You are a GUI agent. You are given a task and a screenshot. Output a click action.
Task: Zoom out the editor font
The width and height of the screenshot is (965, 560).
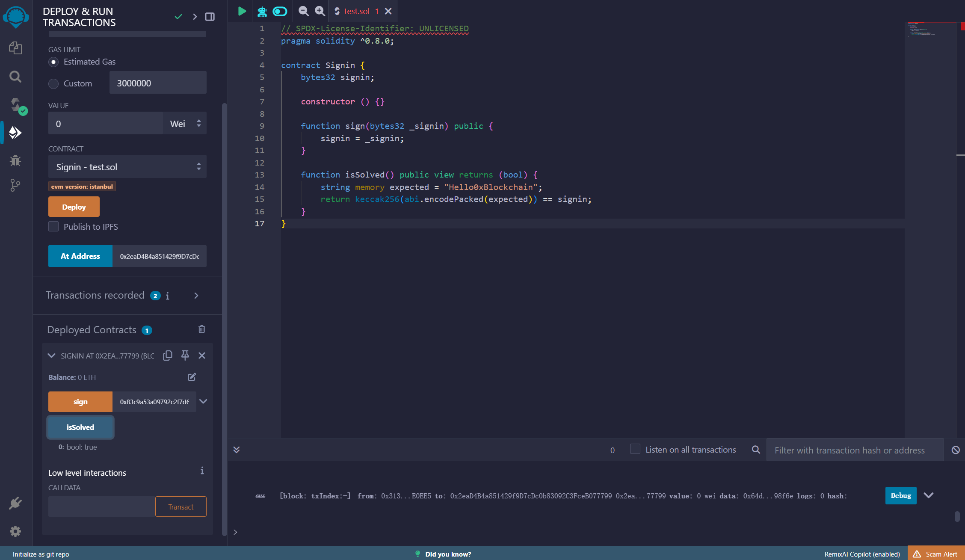(303, 11)
